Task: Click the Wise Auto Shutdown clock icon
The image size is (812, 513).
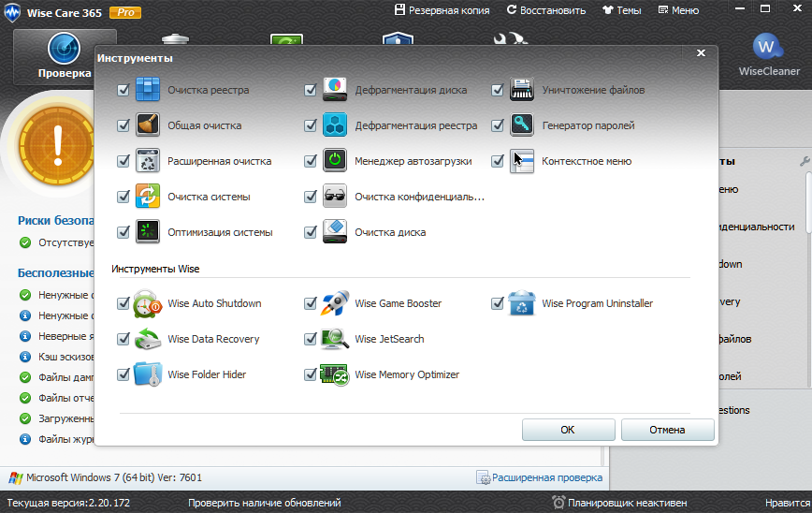Action: 148,303
